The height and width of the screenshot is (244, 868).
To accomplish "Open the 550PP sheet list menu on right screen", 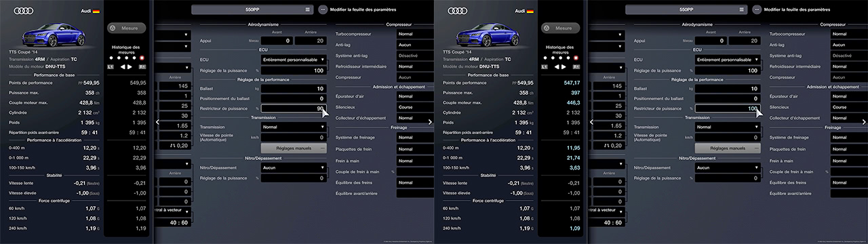I will tap(741, 10).
